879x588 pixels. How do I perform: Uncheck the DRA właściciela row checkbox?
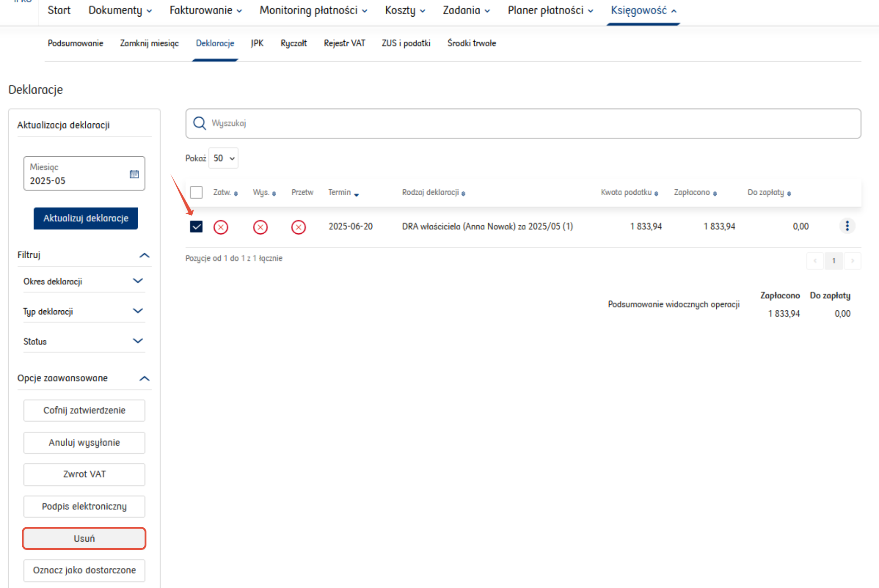(x=196, y=227)
